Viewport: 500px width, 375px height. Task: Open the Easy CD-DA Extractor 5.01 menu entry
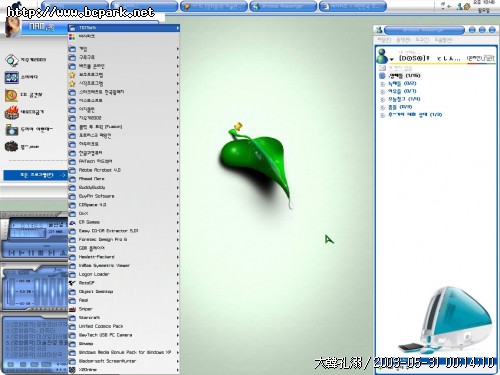[124, 231]
